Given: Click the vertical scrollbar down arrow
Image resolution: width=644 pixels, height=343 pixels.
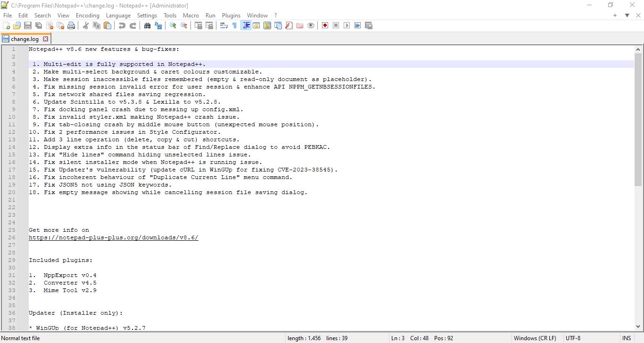Looking at the screenshot, I should coord(638,326).
